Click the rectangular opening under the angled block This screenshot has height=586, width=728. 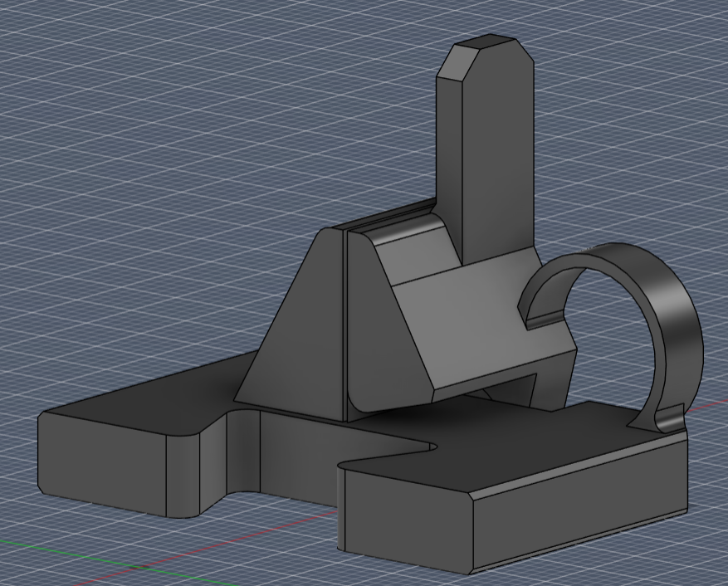pyautogui.click(x=501, y=389)
